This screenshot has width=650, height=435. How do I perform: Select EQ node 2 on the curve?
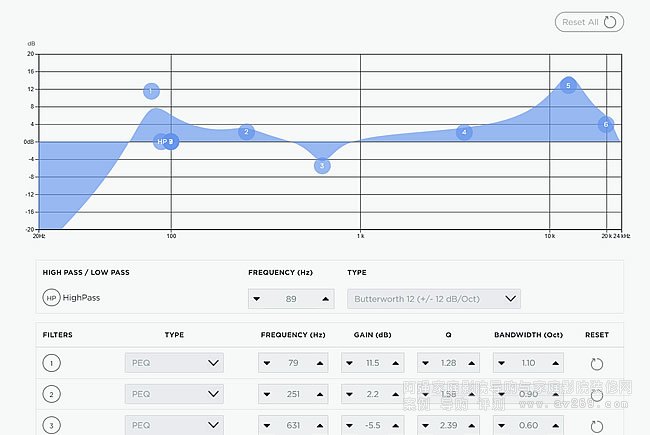246,132
